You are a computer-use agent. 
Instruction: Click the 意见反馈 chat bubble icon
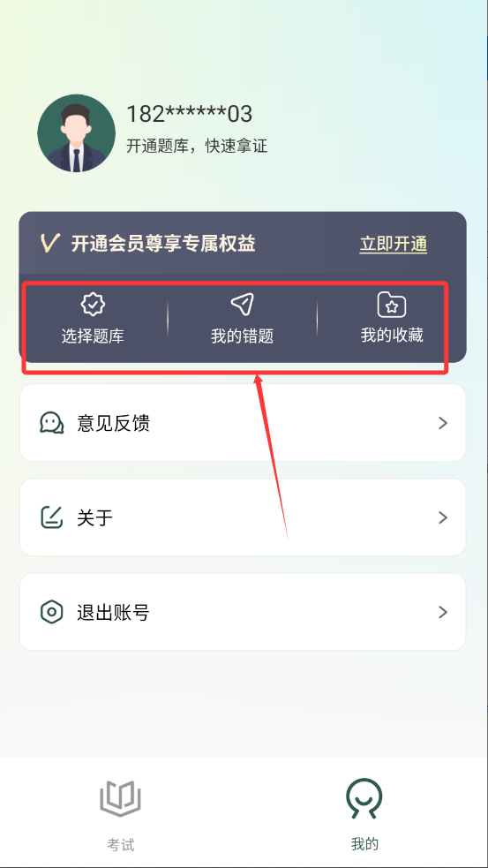pyautogui.click(x=52, y=424)
